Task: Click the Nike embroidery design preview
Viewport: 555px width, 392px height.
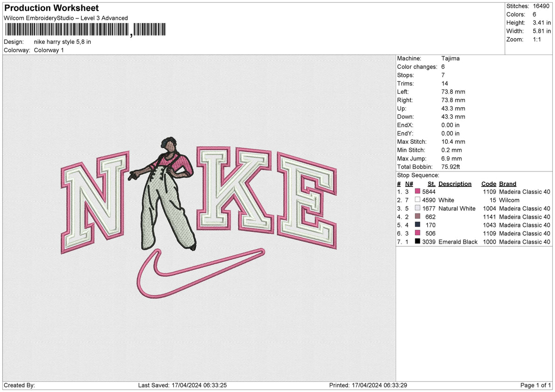Action: click(199, 219)
